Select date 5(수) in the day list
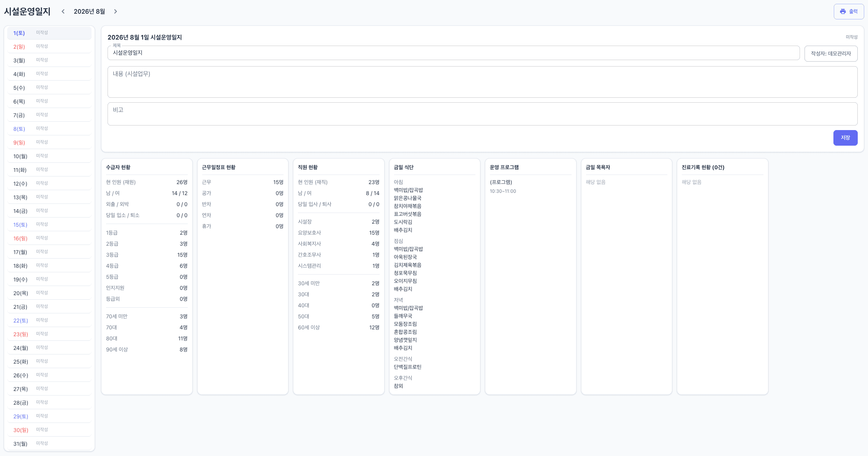The width and height of the screenshot is (868, 456). click(49, 88)
